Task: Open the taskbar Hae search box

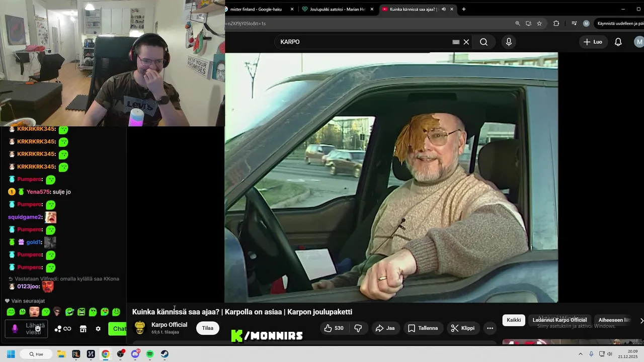Action: click(36, 354)
